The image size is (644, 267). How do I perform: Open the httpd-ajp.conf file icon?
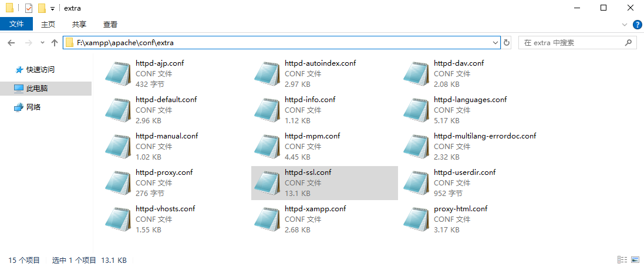[118, 75]
